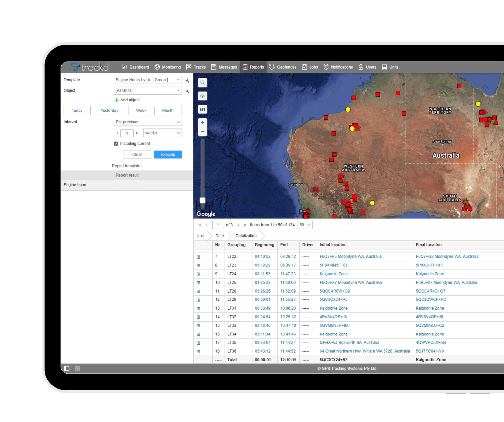This screenshot has width=504, height=422.
Task: Open the Kalgoorlie Zone link in row 9
Action: coord(333,274)
